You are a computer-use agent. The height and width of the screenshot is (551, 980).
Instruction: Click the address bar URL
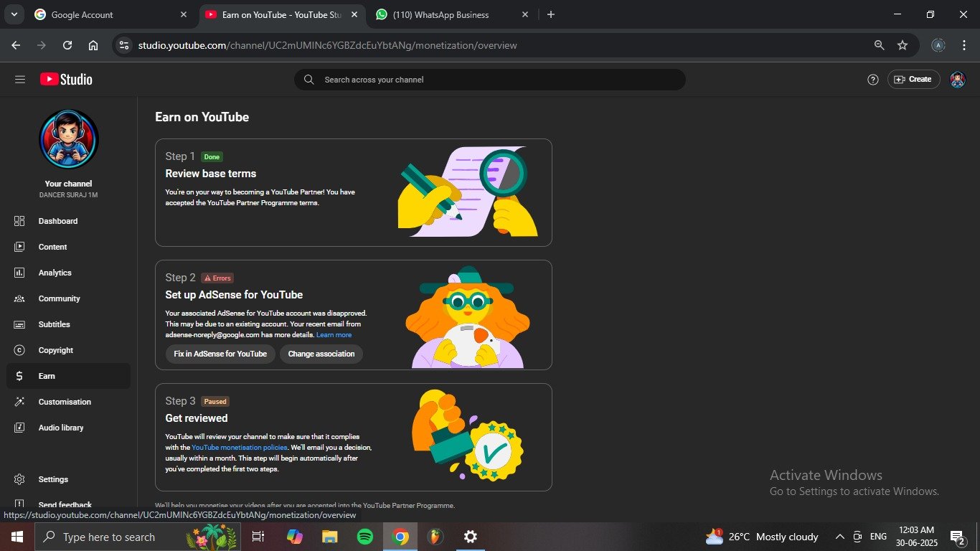click(x=327, y=45)
